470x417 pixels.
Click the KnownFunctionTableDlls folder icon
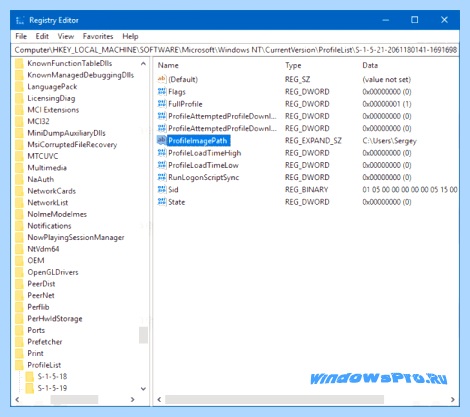point(19,63)
